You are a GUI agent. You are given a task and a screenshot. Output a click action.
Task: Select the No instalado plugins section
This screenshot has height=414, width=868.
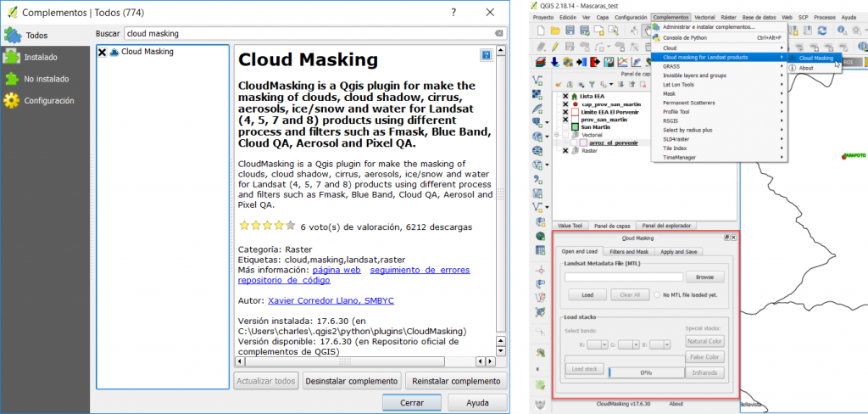46,79
